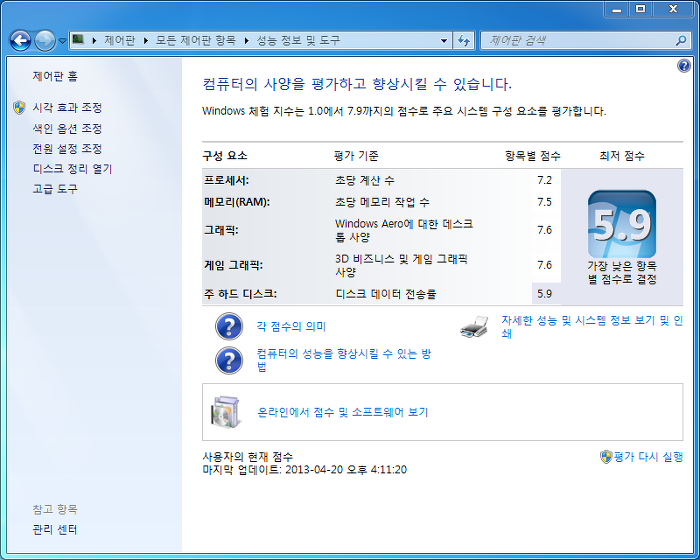
Task: Select 성능 정보 및 도구 breadcrumb
Action: pos(298,41)
